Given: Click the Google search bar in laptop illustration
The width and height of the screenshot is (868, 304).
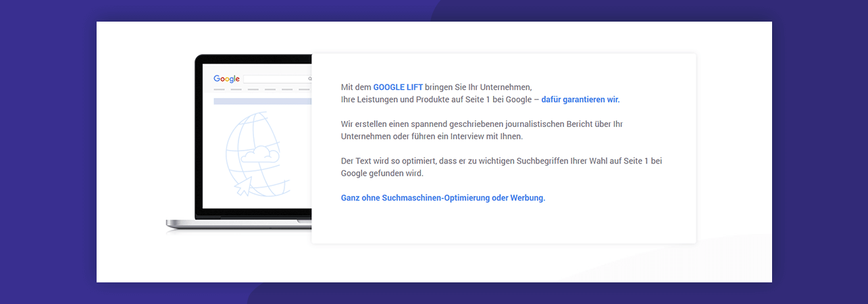Looking at the screenshot, I should (x=278, y=79).
